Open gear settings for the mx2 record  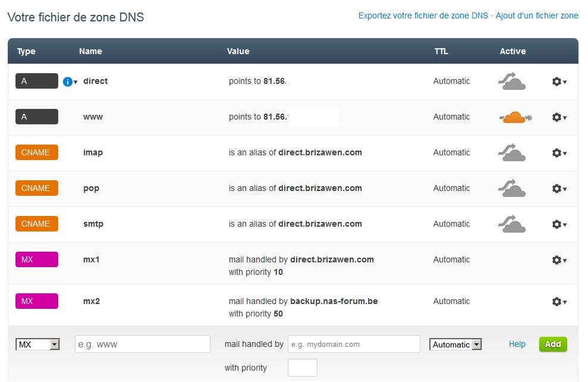point(558,302)
